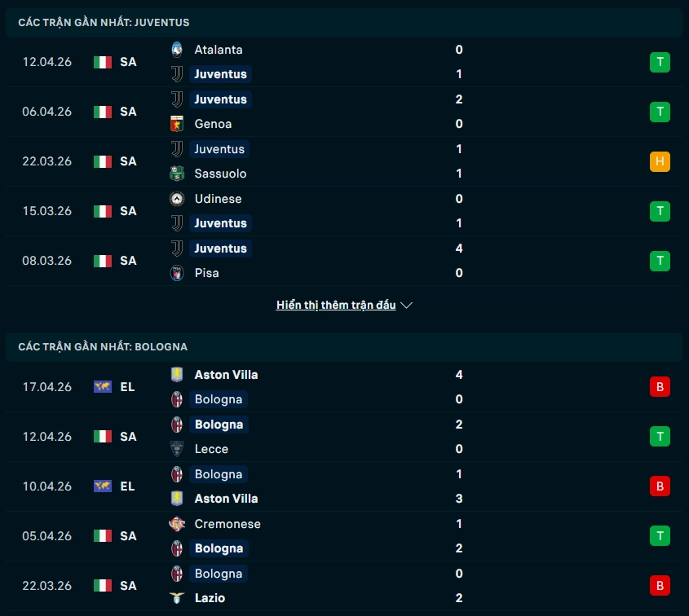
Task: Click the Atalanta club crest icon
Action: (177, 50)
